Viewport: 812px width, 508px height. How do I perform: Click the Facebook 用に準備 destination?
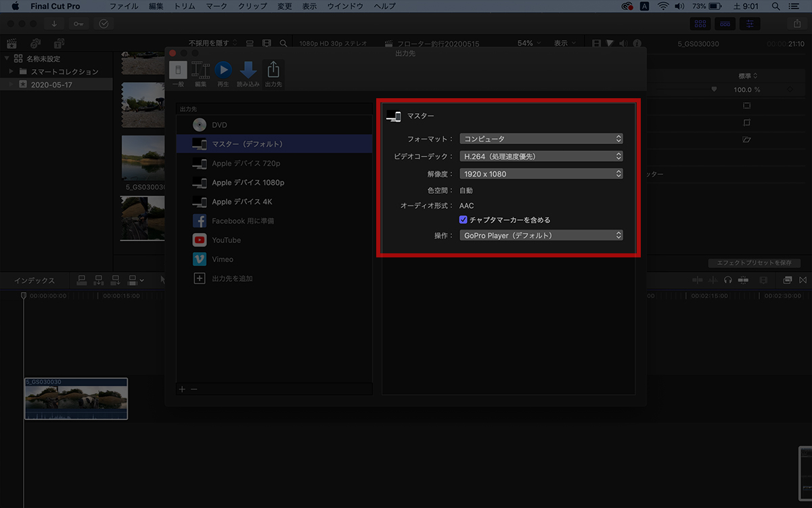click(242, 221)
